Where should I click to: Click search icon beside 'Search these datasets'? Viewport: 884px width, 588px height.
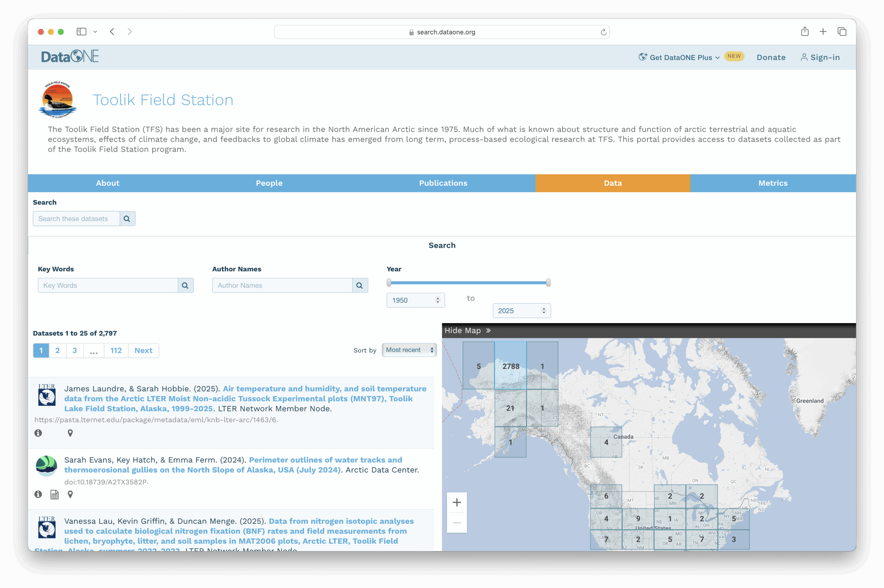coord(127,219)
